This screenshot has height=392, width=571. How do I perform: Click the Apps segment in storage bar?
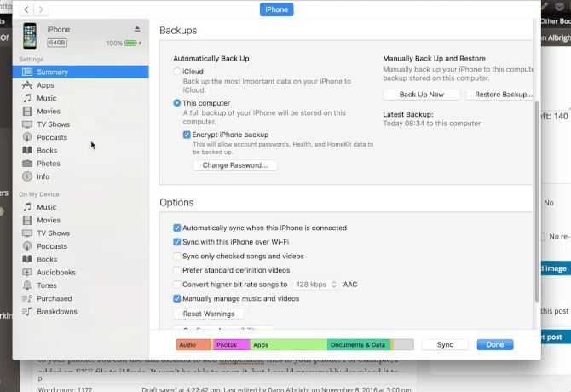[288, 345]
